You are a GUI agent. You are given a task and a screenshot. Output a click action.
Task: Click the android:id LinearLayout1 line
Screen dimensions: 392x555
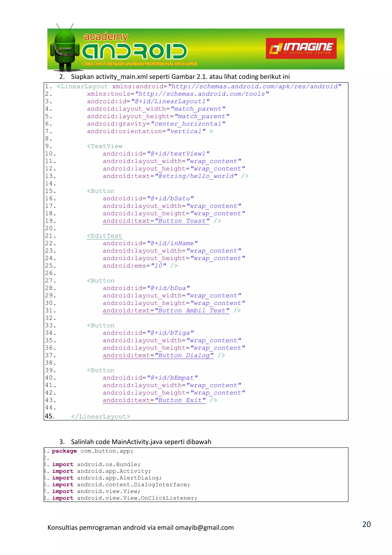[148, 101]
